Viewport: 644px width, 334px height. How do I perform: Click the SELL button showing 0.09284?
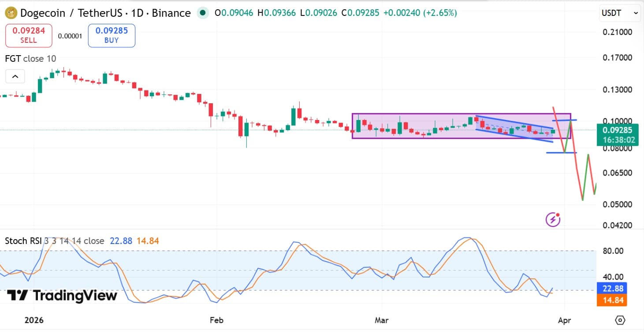28,35
